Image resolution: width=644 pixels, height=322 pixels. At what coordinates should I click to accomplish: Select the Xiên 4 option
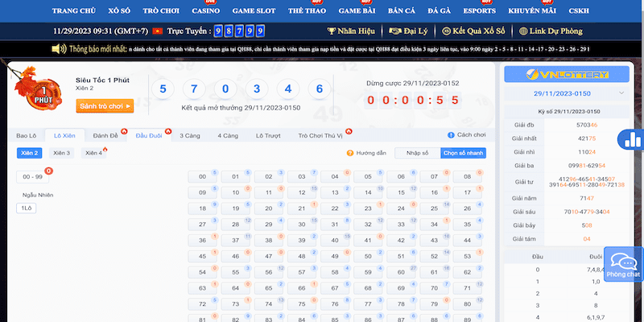[93, 153]
